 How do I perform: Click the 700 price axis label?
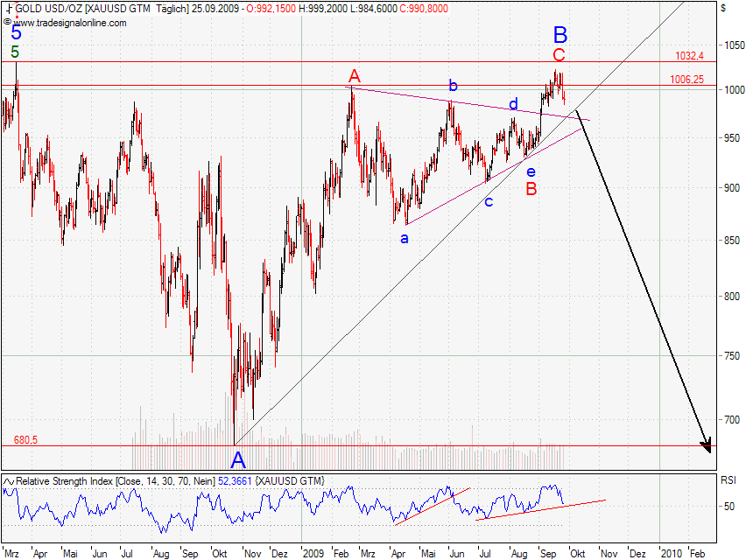(732, 420)
